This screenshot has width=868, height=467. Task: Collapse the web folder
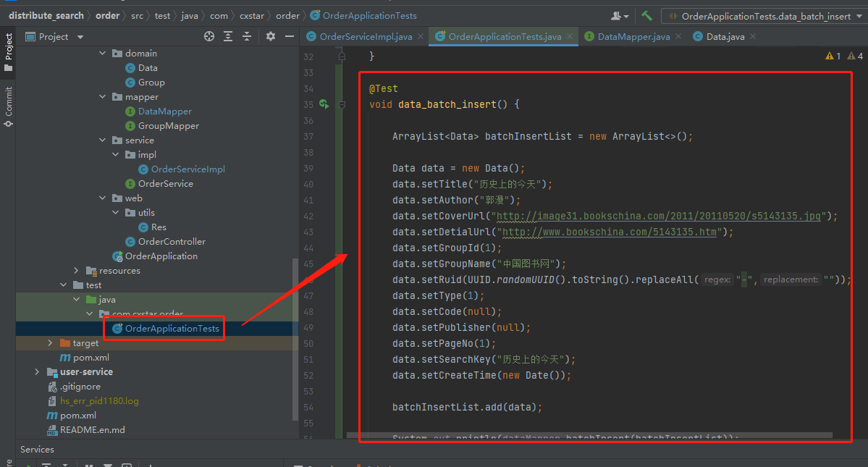click(102, 198)
